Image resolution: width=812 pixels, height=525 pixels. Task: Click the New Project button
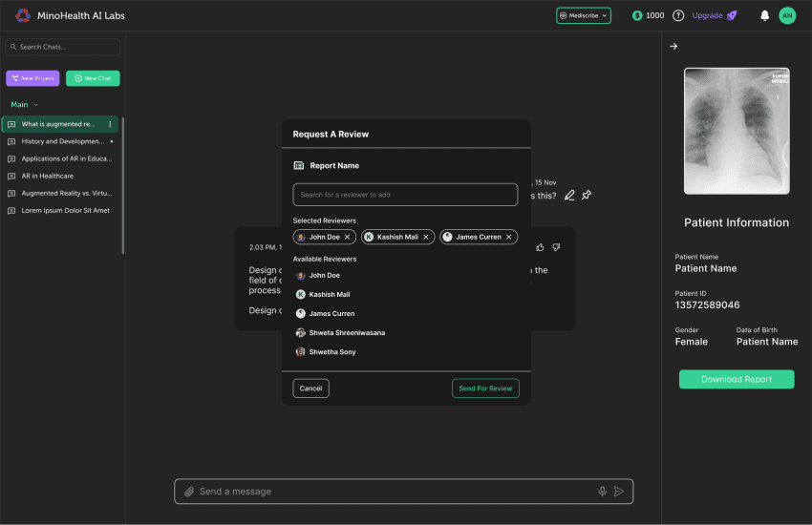32,78
